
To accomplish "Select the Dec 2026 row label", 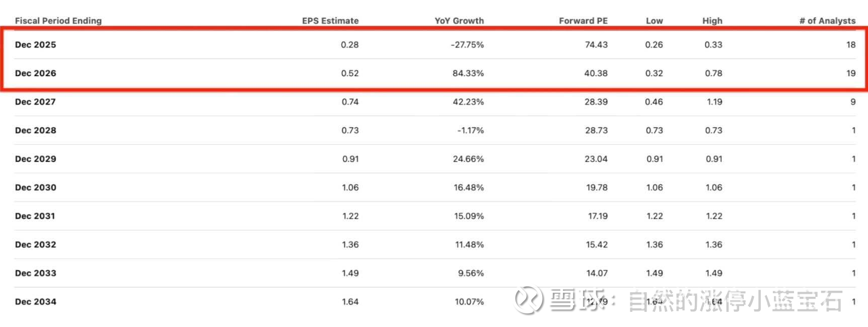I will (36, 73).
